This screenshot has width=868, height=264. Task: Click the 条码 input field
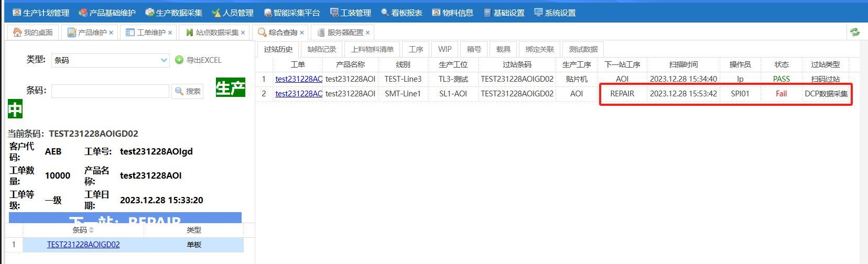(x=110, y=91)
